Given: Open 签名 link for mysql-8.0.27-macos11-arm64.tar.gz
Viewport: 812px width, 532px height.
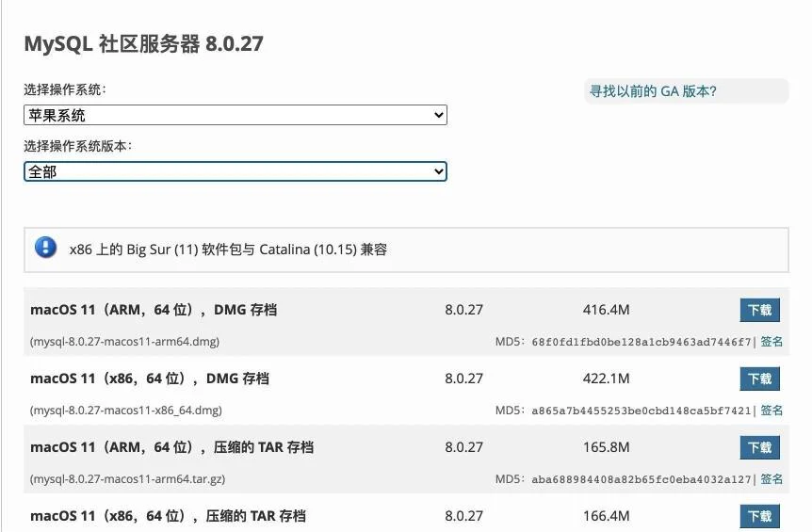Looking at the screenshot, I should (771, 479).
